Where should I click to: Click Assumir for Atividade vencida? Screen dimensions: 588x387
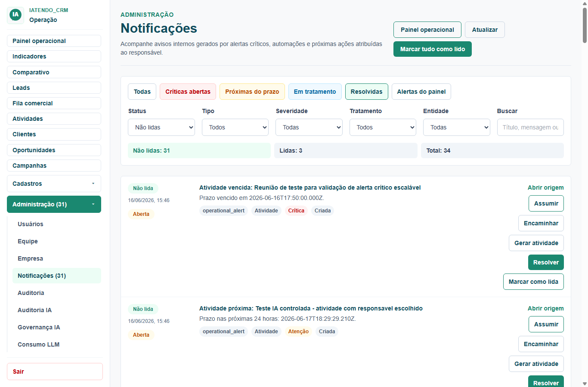[x=546, y=203]
